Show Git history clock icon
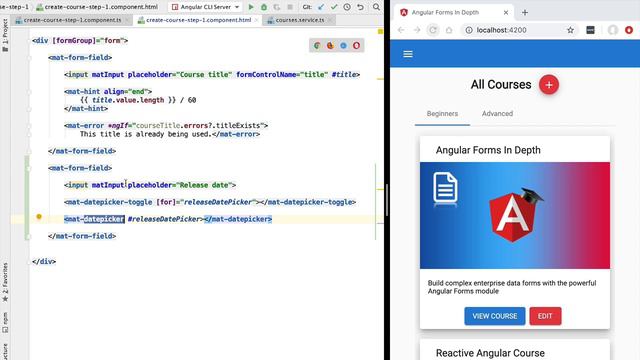Screen dimensions: 640x360 pyautogui.click(x=347, y=7)
